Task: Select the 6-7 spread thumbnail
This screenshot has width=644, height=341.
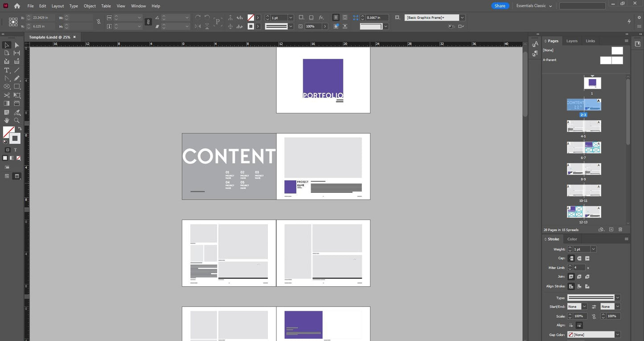Action: pyautogui.click(x=584, y=147)
